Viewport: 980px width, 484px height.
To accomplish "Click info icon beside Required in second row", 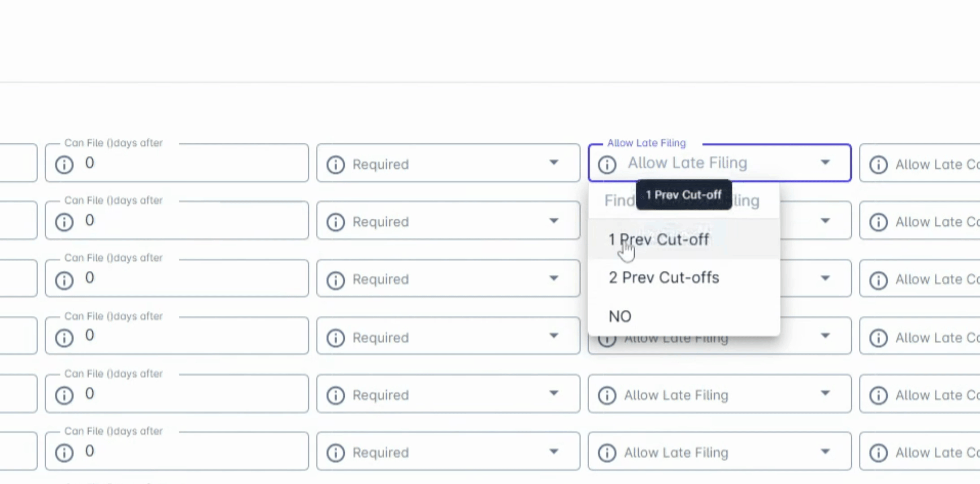I will tap(335, 222).
